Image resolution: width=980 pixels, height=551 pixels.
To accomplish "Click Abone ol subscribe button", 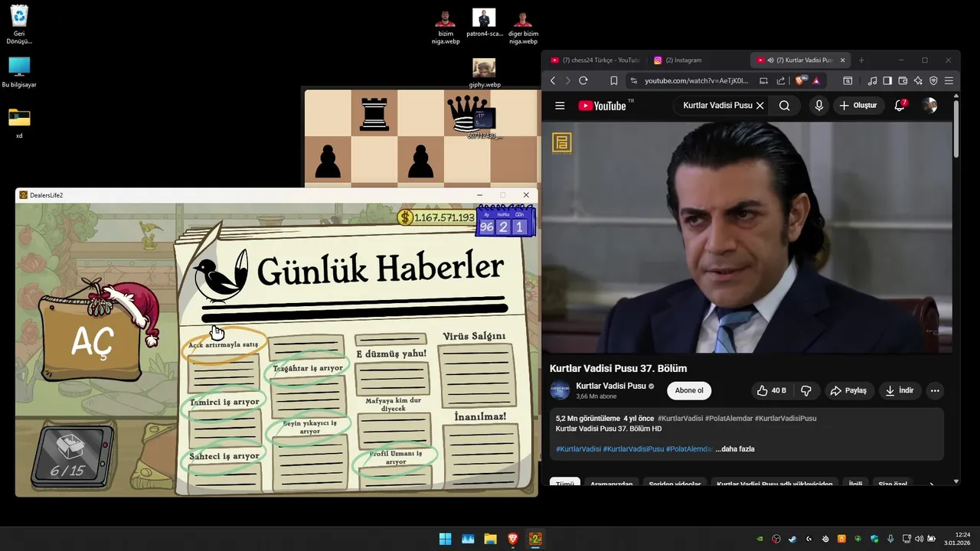I will tap(689, 390).
